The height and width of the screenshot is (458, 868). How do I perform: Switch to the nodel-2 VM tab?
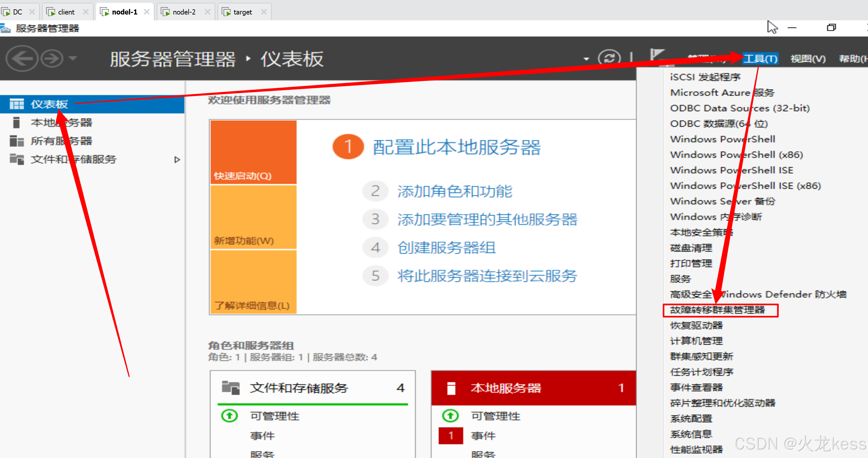(x=184, y=12)
